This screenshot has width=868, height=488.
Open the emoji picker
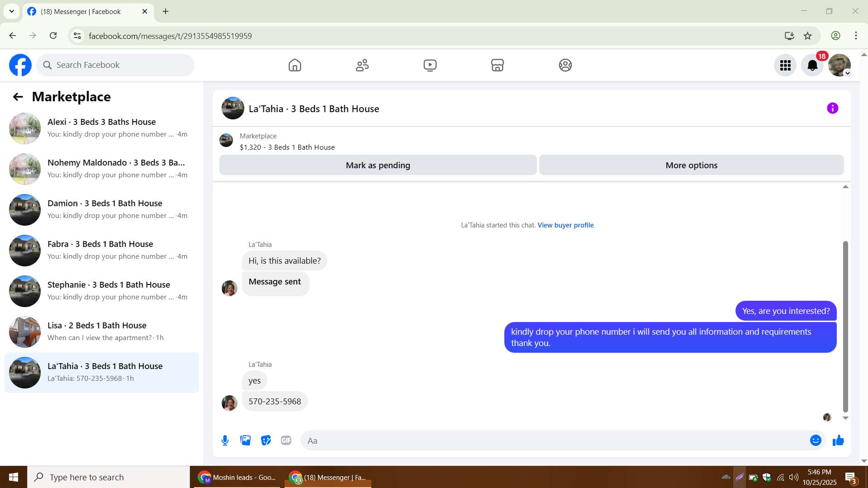pos(816,441)
